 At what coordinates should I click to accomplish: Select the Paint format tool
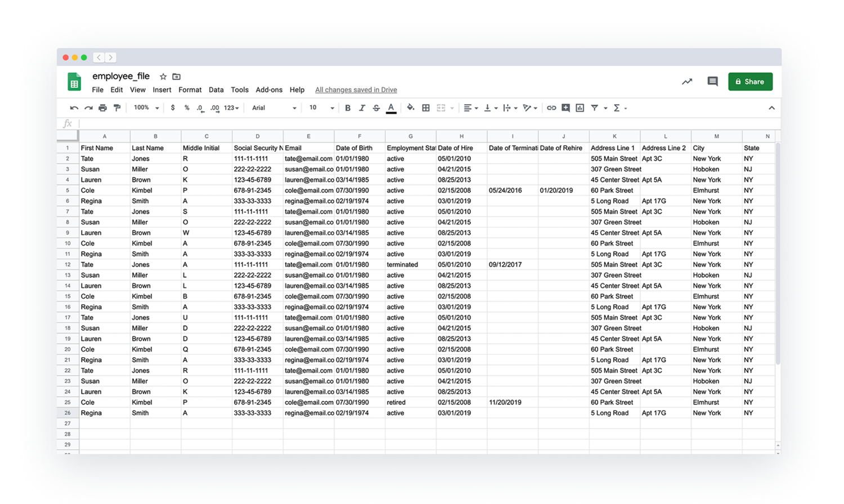pos(116,107)
